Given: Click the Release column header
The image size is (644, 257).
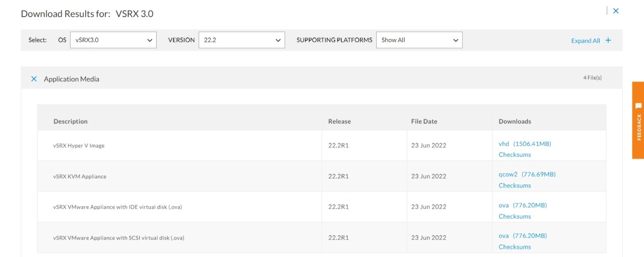Looking at the screenshot, I should click(339, 121).
